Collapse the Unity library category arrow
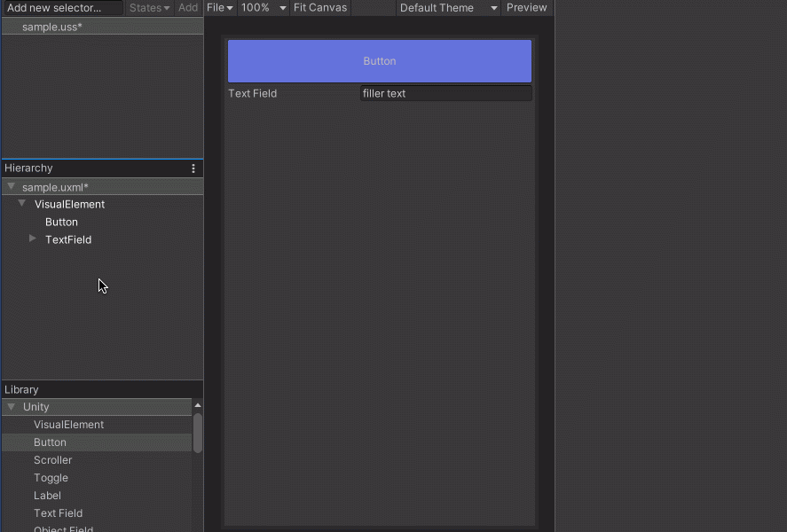 tap(11, 407)
